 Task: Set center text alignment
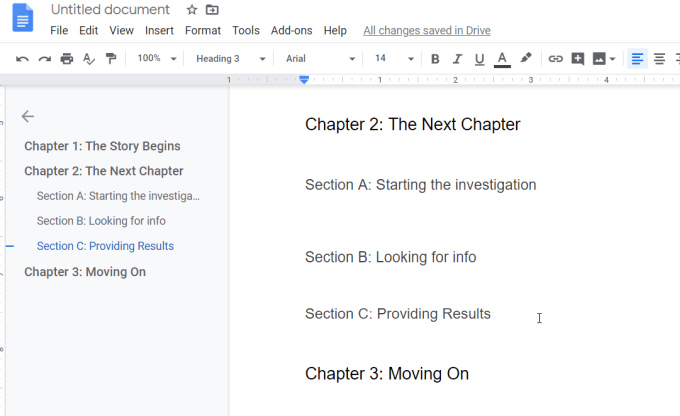point(659,59)
